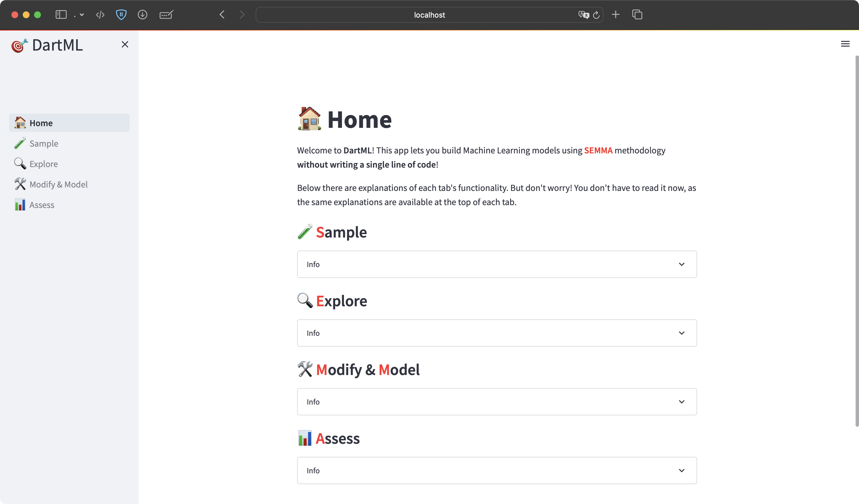Viewport: 859px width, 504px height.
Task: Click the localhost address bar
Action: pyautogui.click(x=429, y=15)
